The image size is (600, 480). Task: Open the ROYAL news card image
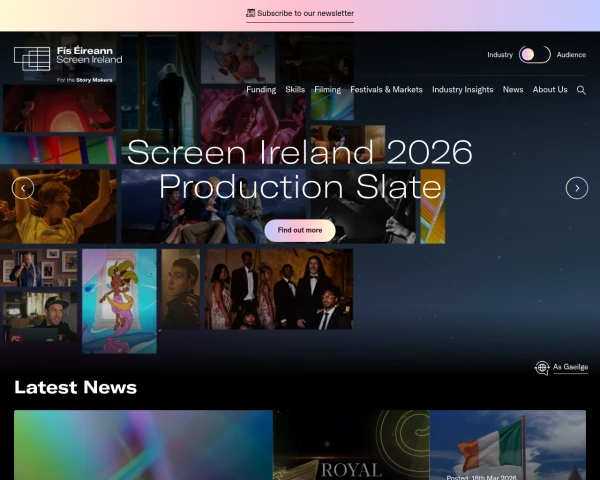(x=351, y=445)
